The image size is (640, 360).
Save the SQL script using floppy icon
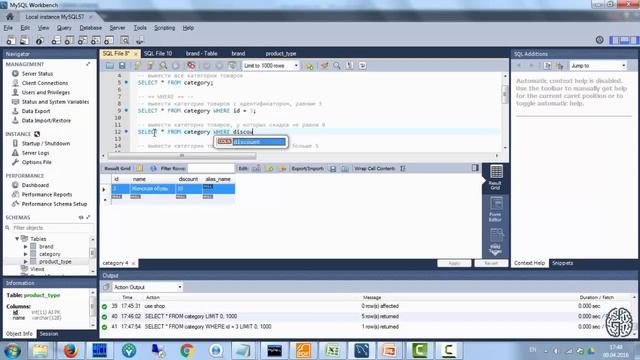[122, 65]
